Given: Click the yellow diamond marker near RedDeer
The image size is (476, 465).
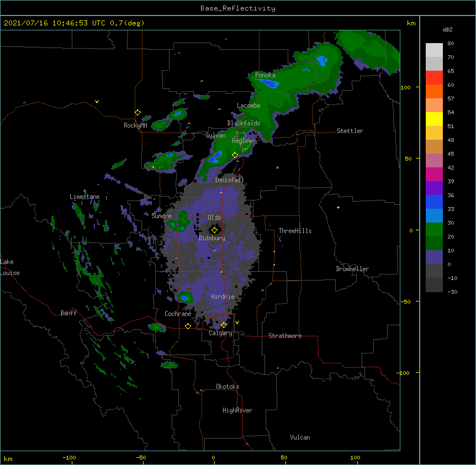Looking at the screenshot, I should [235, 155].
